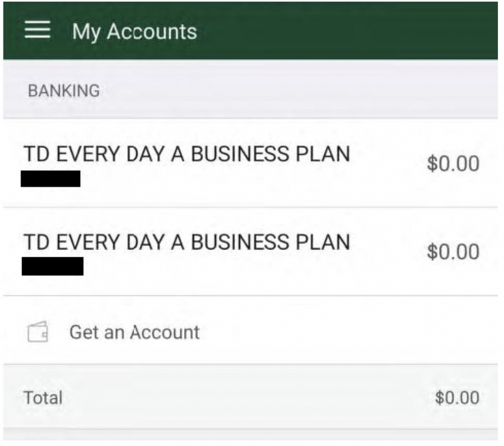
Task: Click the wallet icon beside Get an Account
Action: pyautogui.click(x=38, y=332)
